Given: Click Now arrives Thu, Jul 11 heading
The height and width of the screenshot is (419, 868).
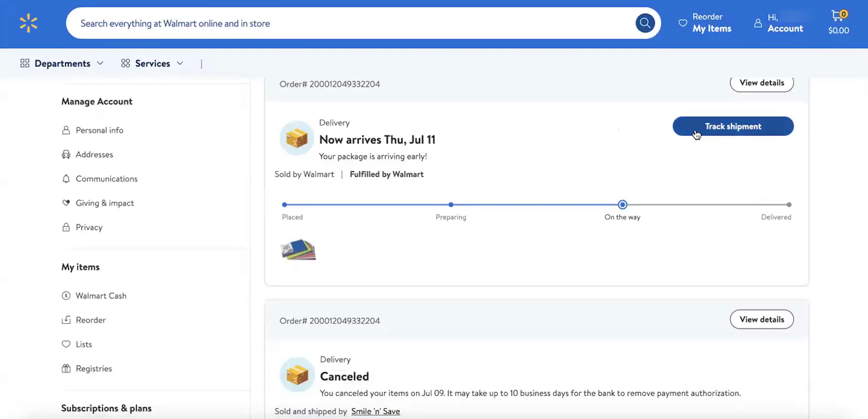Looking at the screenshot, I should (377, 140).
